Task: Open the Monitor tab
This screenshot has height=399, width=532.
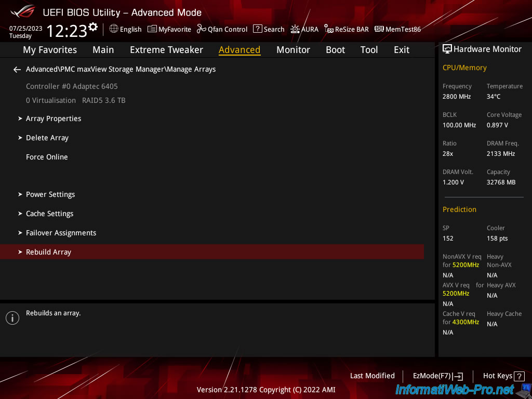Action: [x=293, y=50]
